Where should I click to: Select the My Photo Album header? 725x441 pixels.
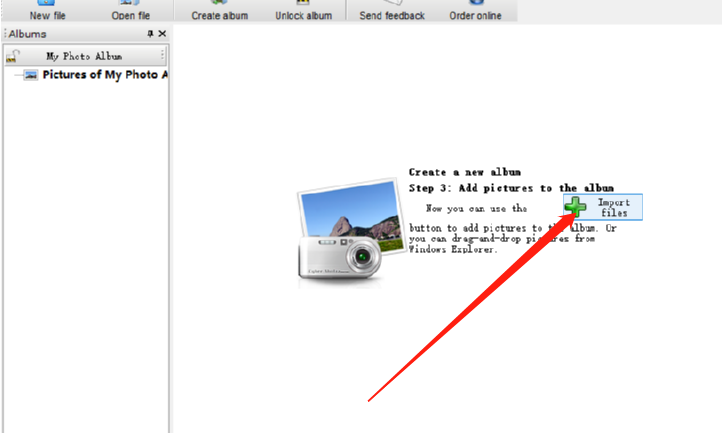point(84,56)
